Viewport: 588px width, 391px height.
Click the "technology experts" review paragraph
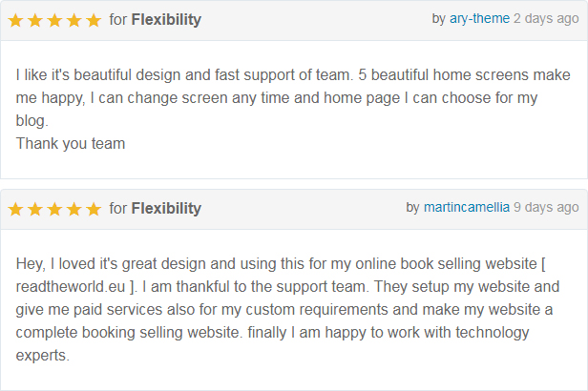click(x=286, y=309)
